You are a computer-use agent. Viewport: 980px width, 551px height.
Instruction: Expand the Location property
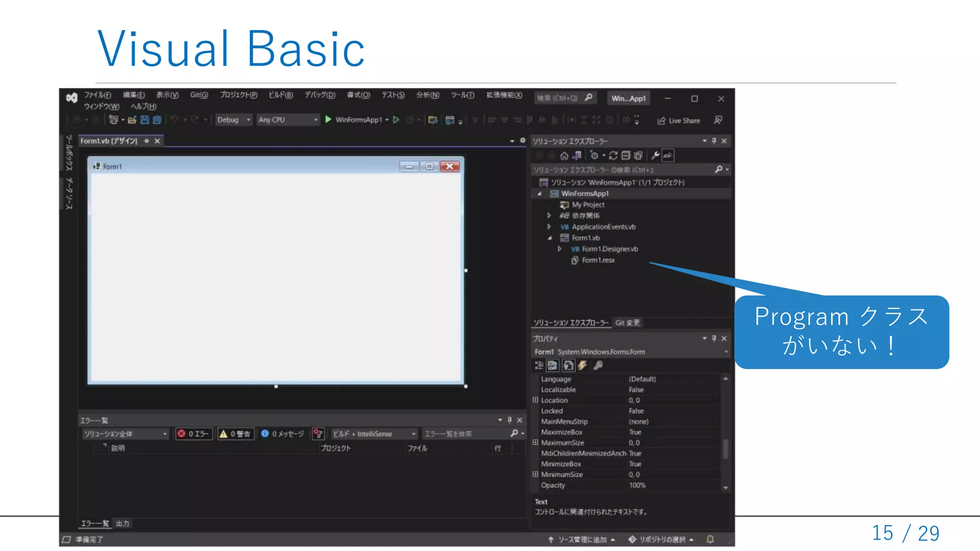click(x=535, y=400)
